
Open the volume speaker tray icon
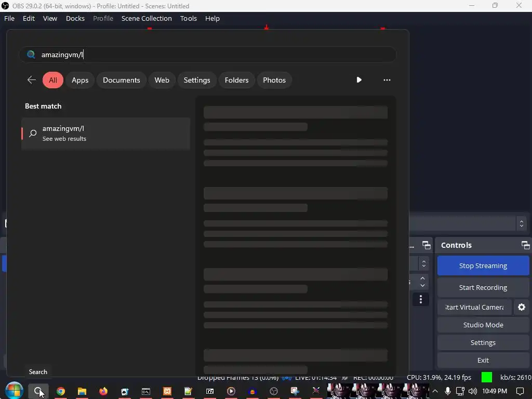[472, 391]
